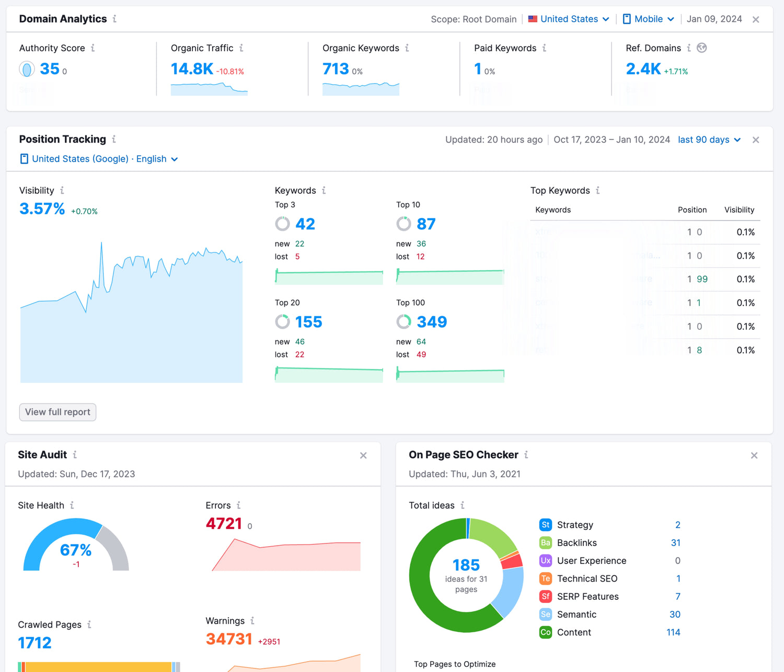Click the Organic Traffic value 14.8K

point(192,69)
